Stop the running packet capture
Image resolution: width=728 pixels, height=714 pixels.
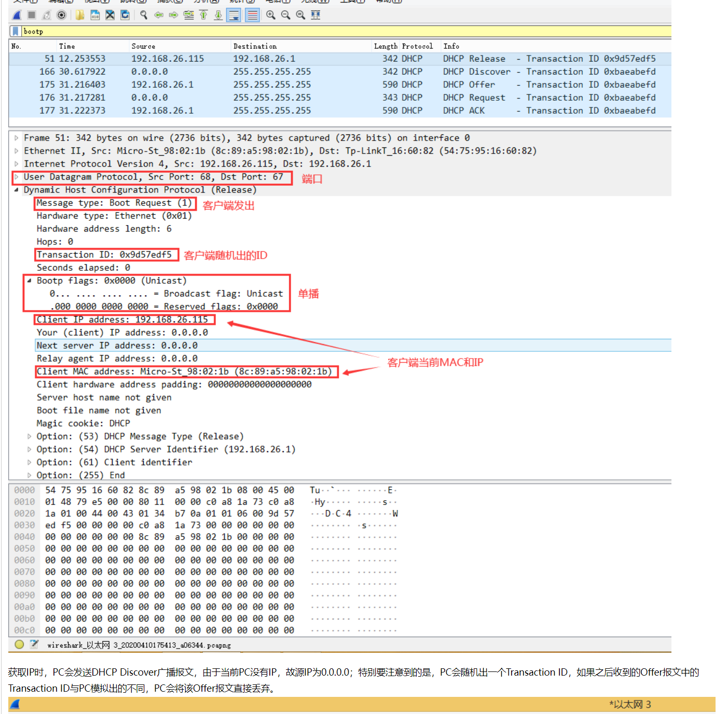[x=32, y=15]
